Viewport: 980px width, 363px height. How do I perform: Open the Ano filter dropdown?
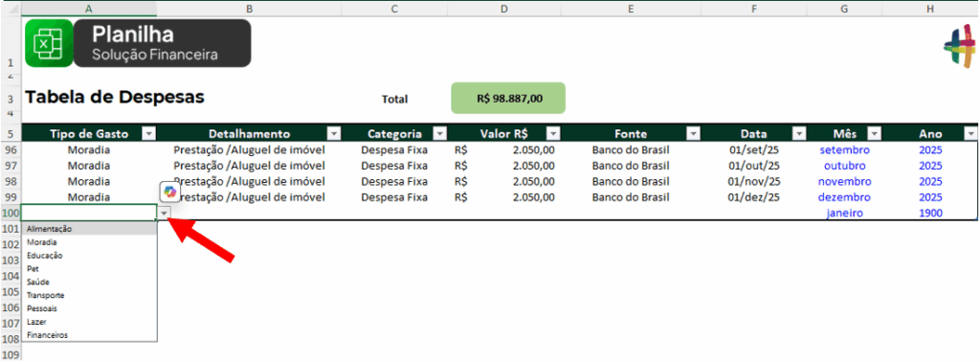970,134
